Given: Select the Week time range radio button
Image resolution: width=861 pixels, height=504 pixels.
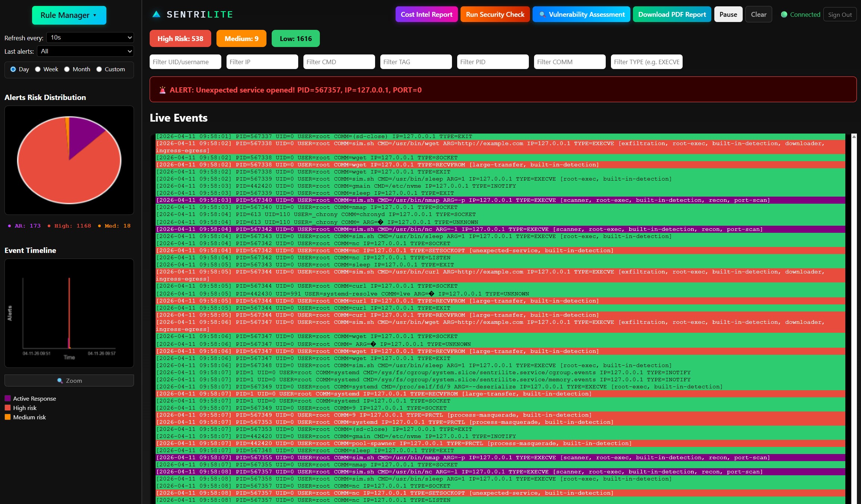Looking at the screenshot, I should pos(38,69).
